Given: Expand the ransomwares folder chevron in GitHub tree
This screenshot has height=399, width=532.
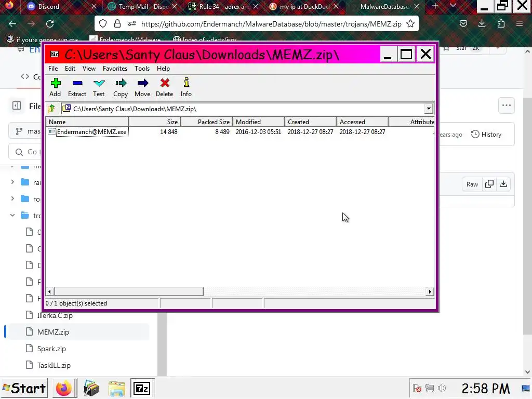Looking at the screenshot, I should (x=12, y=182).
